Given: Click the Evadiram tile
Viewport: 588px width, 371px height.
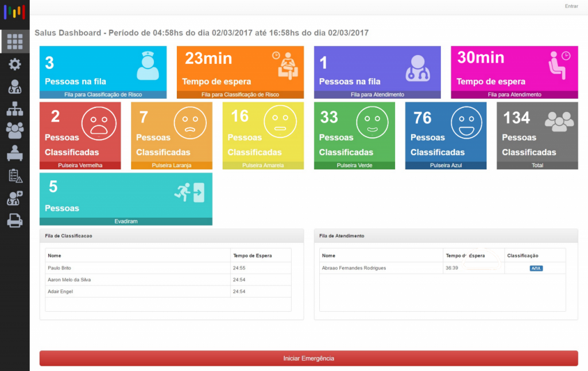Looking at the screenshot, I should click(x=126, y=199).
